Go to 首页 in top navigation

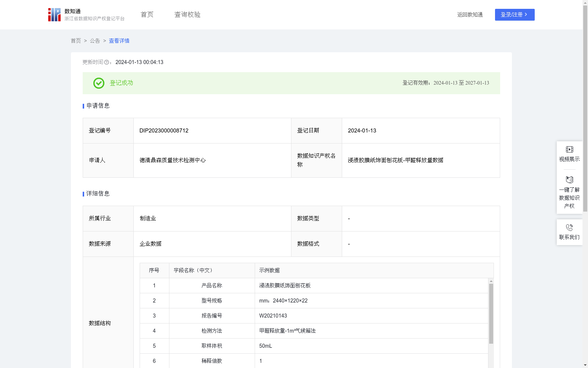click(x=147, y=15)
